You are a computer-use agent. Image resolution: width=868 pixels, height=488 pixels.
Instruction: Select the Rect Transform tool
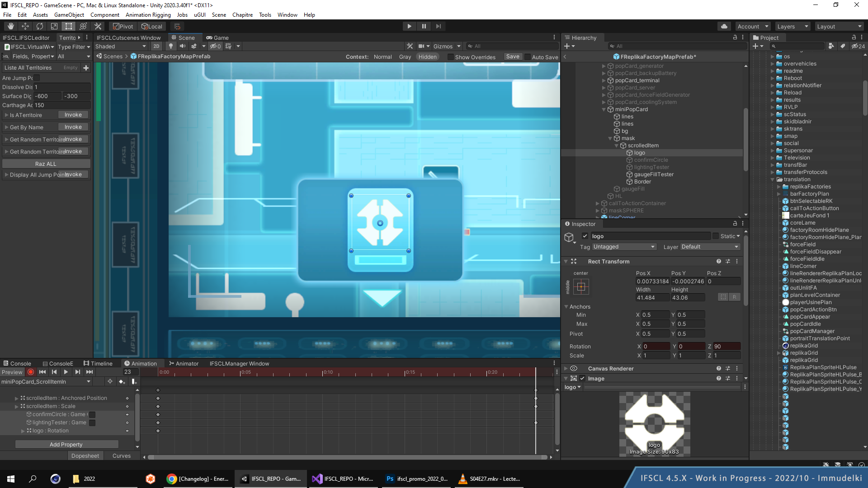click(68, 26)
